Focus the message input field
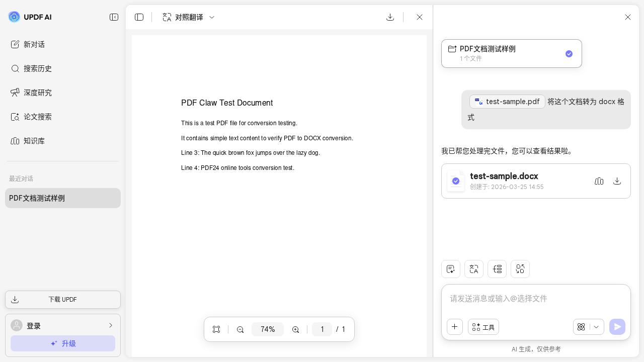This screenshot has width=644, height=362. 535,299
